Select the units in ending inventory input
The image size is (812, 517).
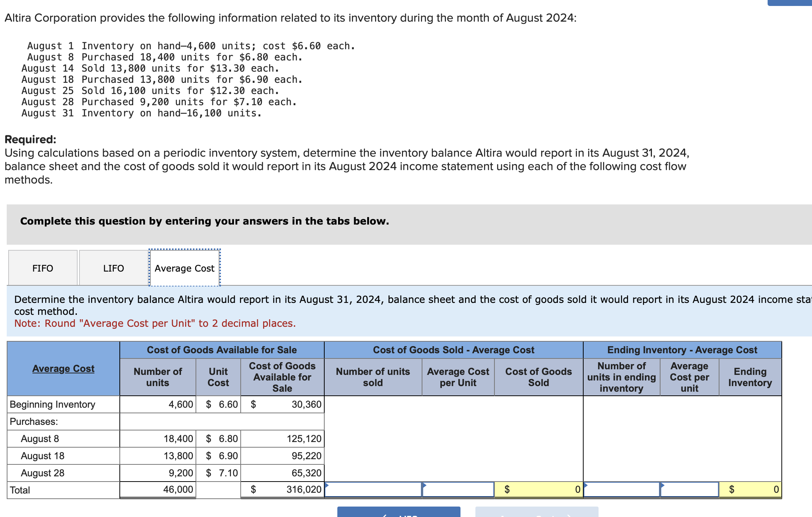coord(622,489)
